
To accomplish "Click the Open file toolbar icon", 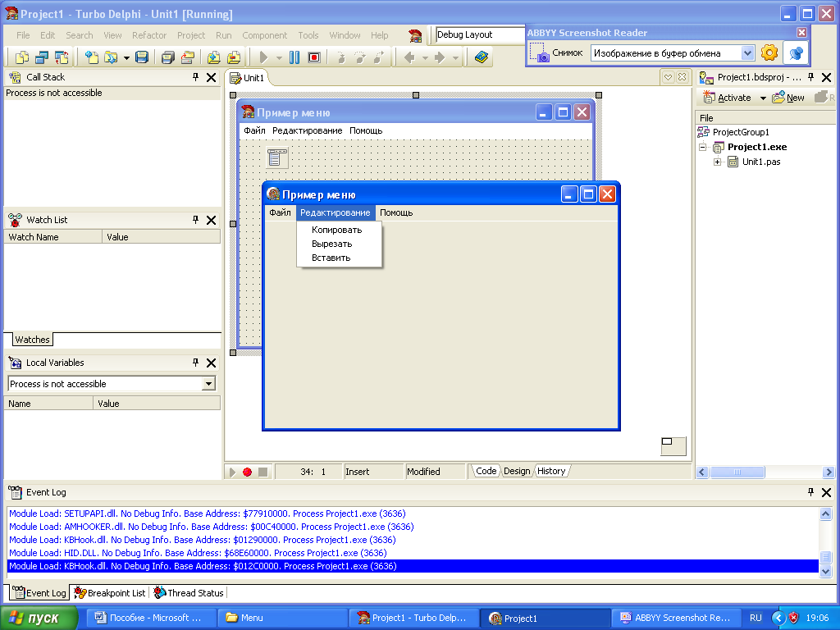I will (x=111, y=57).
